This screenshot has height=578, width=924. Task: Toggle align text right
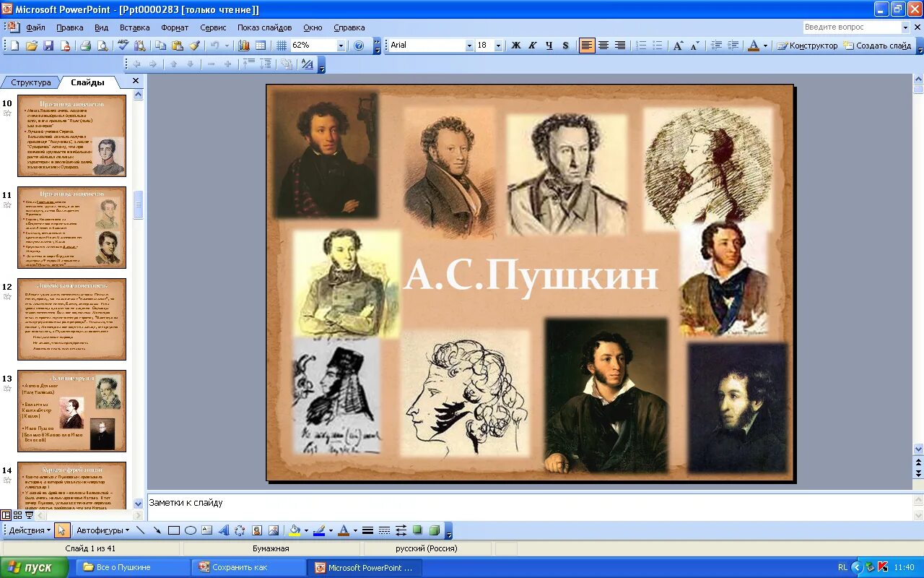click(x=620, y=46)
